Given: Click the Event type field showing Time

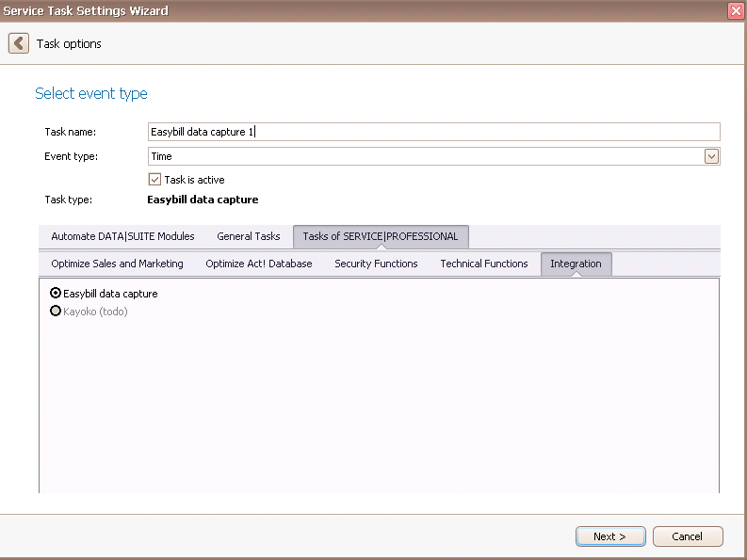Looking at the screenshot, I should (x=433, y=156).
